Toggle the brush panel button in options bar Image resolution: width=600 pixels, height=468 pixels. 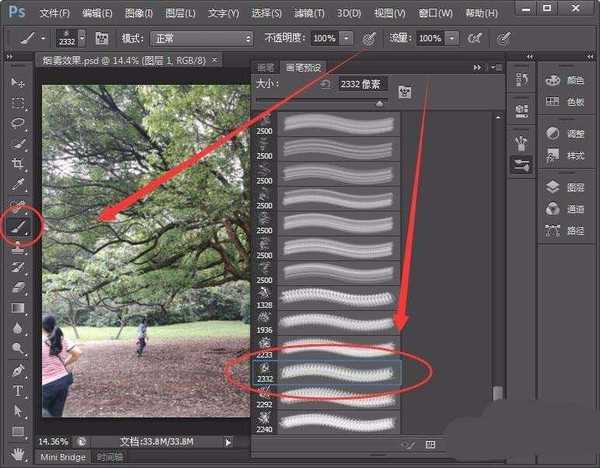(x=102, y=38)
